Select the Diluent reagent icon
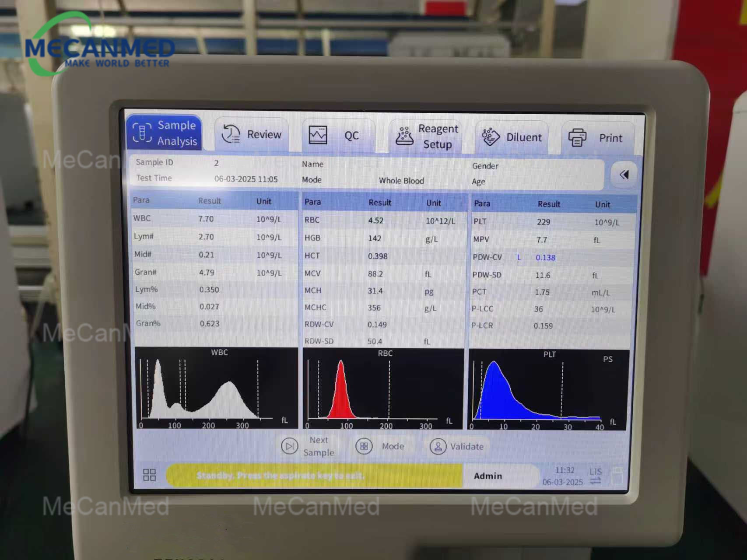The image size is (747, 560). point(491,136)
